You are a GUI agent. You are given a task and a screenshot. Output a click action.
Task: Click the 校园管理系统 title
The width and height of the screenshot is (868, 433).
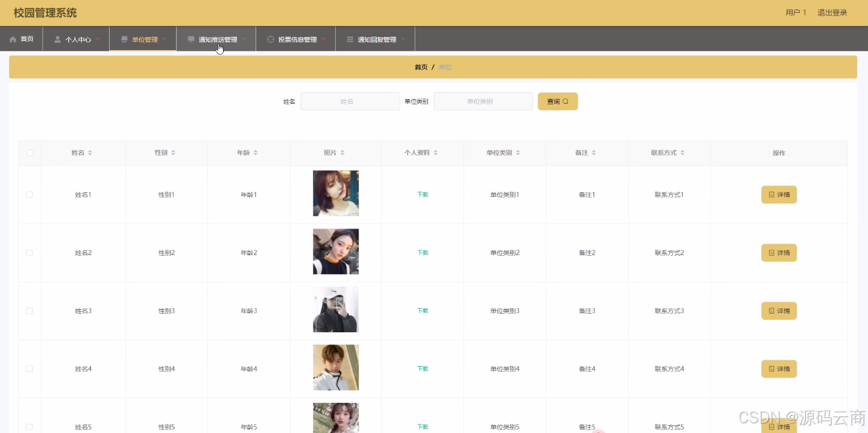click(45, 13)
